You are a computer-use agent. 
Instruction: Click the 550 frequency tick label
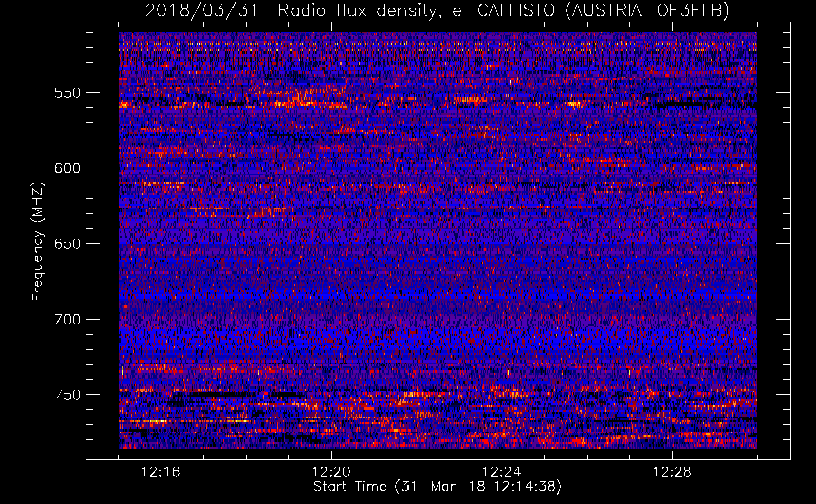[x=68, y=93]
